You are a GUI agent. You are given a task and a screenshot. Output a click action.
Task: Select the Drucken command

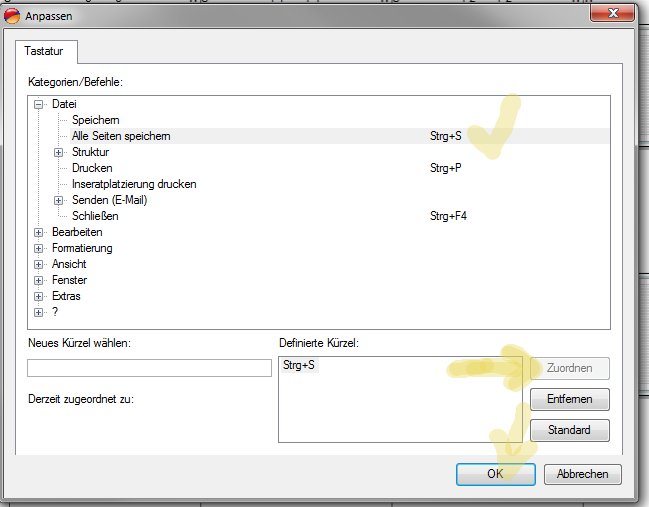pos(92,168)
